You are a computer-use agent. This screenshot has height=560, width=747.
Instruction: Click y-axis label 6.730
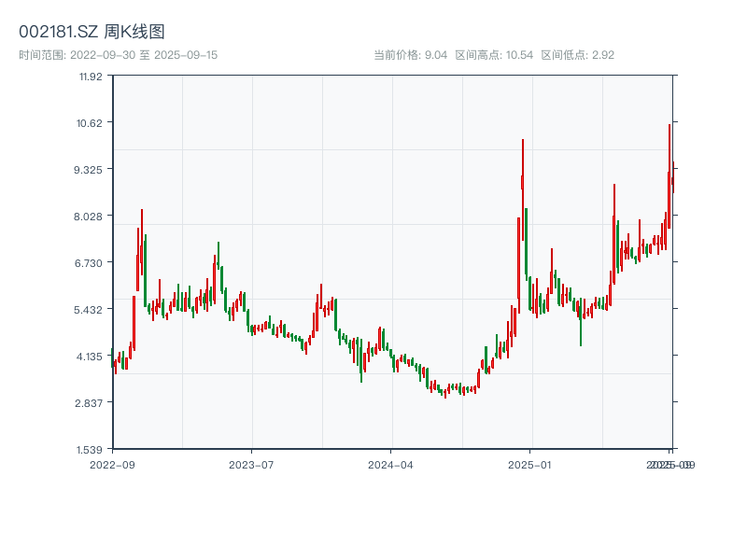click(x=88, y=263)
